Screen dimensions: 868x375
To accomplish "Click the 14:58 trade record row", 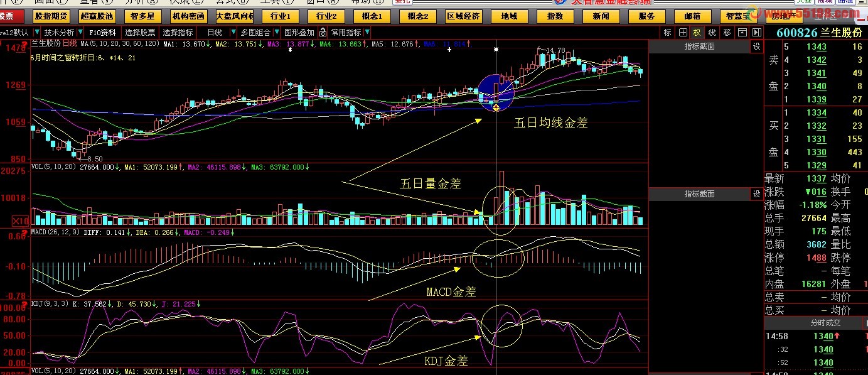I will tap(816, 336).
